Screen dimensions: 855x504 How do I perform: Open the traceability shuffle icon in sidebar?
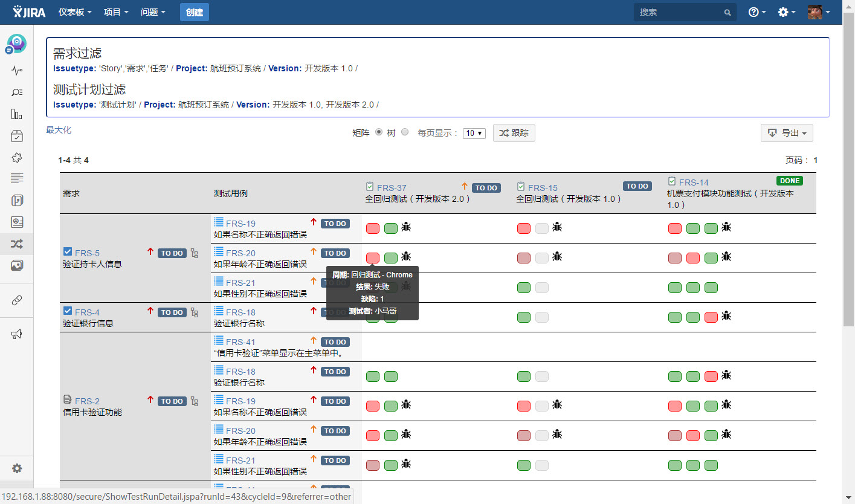17,244
